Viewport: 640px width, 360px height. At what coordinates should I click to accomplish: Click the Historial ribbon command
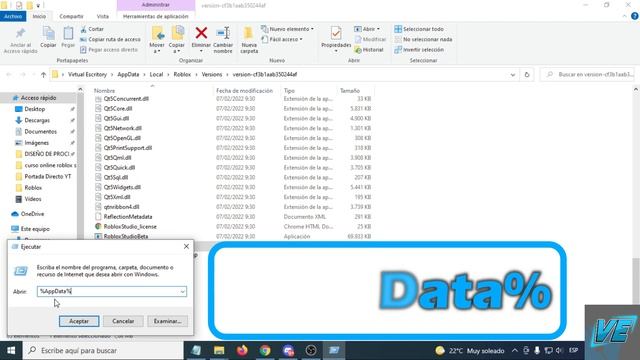[x=369, y=49]
